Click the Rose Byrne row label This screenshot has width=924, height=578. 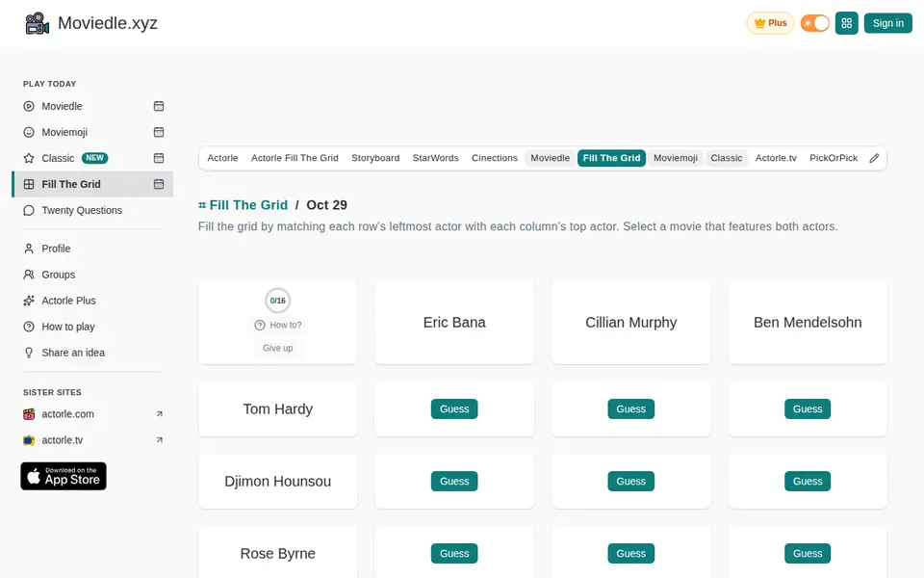tap(277, 553)
